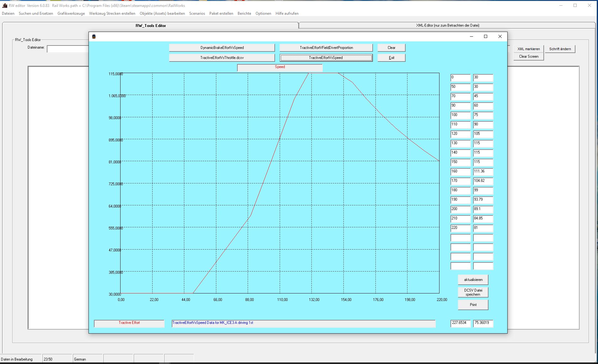The height and width of the screenshot is (364, 598).
Task: Maximize the graph dialog window
Action: (485, 37)
